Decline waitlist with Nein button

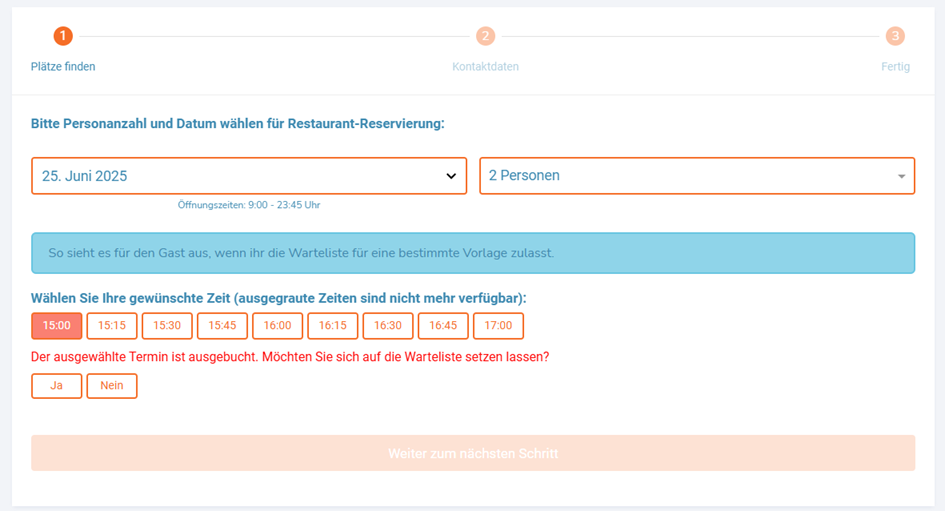point(112,386)
